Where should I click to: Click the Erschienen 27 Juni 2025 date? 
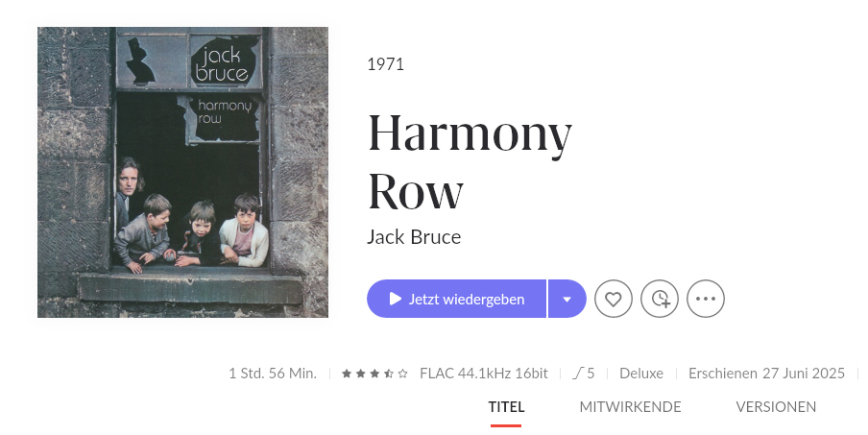[x=766, y=374]
